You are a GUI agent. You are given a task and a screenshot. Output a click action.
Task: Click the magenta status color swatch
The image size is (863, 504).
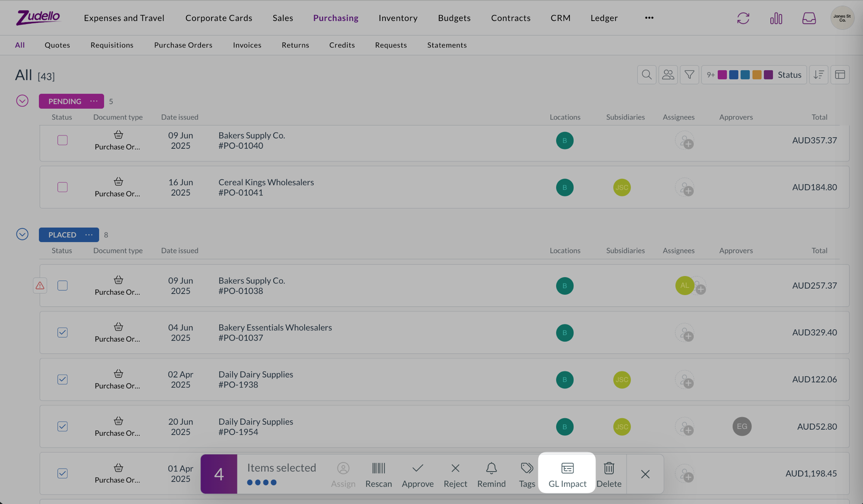point(722,75)
